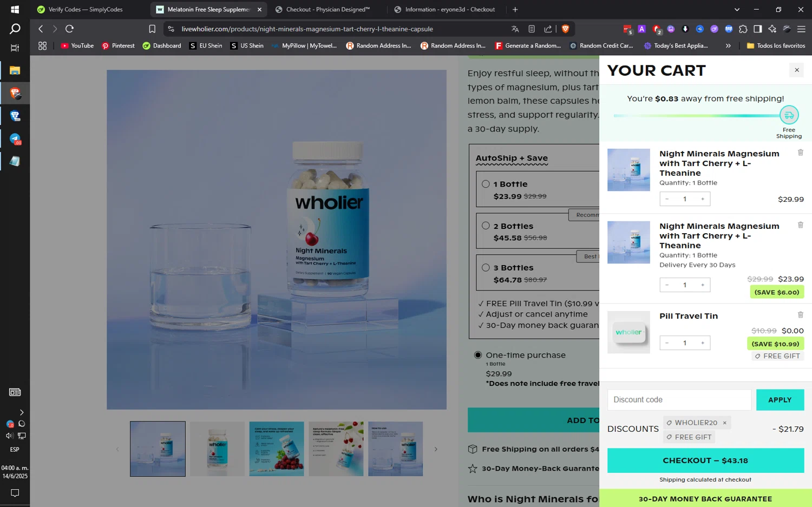Open File Explorer from taskbar
The height and width of the screenshot is (507, 812).
tap(15, 70)
